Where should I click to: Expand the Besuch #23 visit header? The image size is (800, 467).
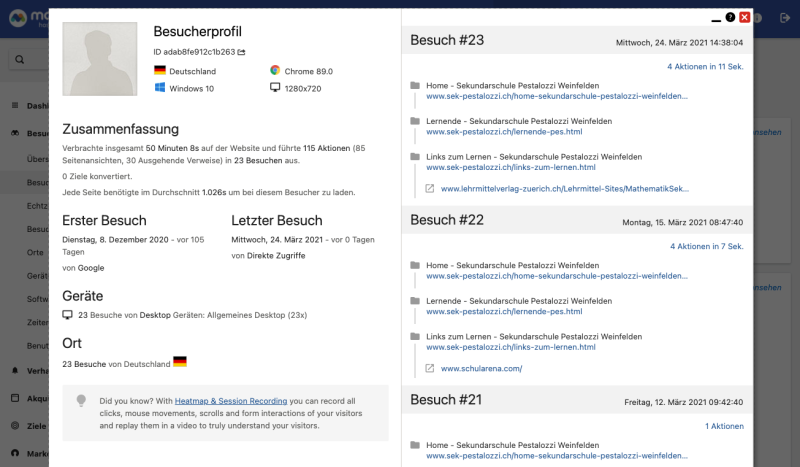pos(447,40)
